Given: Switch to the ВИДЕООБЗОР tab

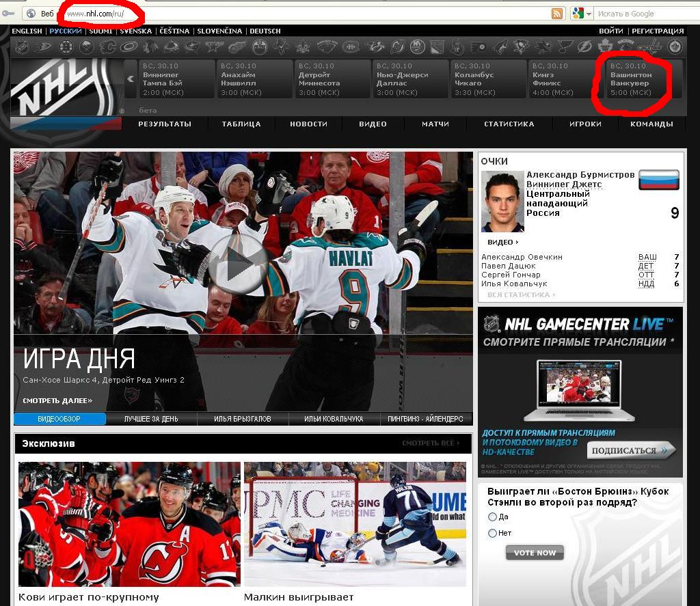Looking at the screenshot, I should coord(59,419).
